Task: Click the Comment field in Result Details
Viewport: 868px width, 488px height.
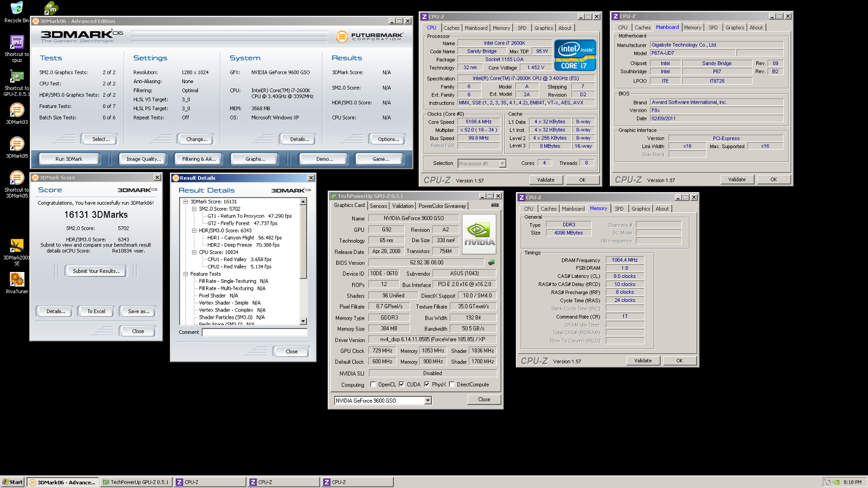Action: pos(254,332)
